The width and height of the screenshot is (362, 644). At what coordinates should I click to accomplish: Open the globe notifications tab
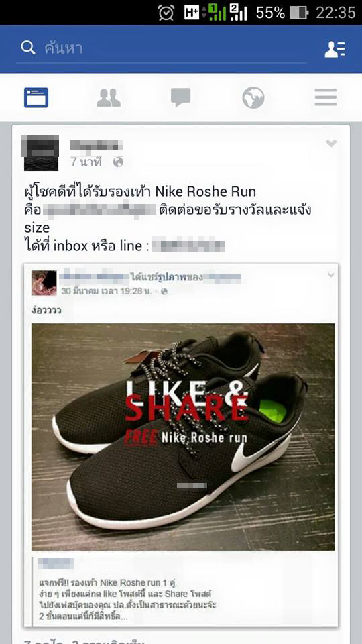coord(253,98)
